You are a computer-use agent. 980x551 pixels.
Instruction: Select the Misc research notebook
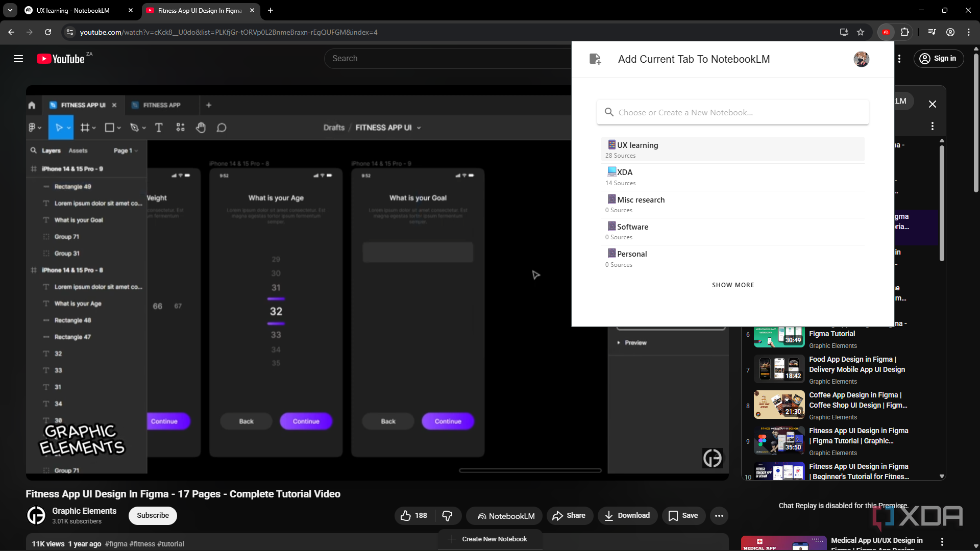pos(732,204)
